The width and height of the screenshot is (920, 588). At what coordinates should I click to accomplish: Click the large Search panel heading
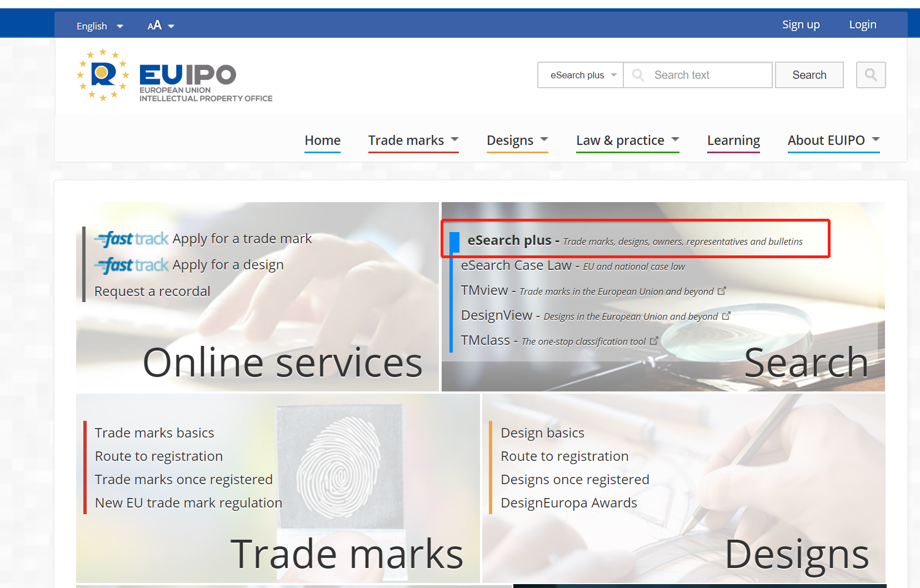coord(806,363)
